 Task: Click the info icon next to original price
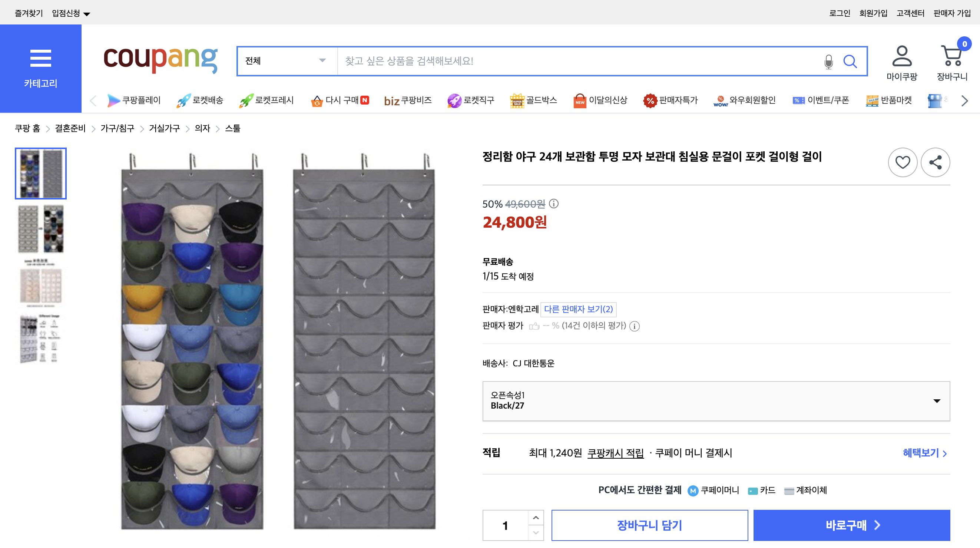(553, 204)
